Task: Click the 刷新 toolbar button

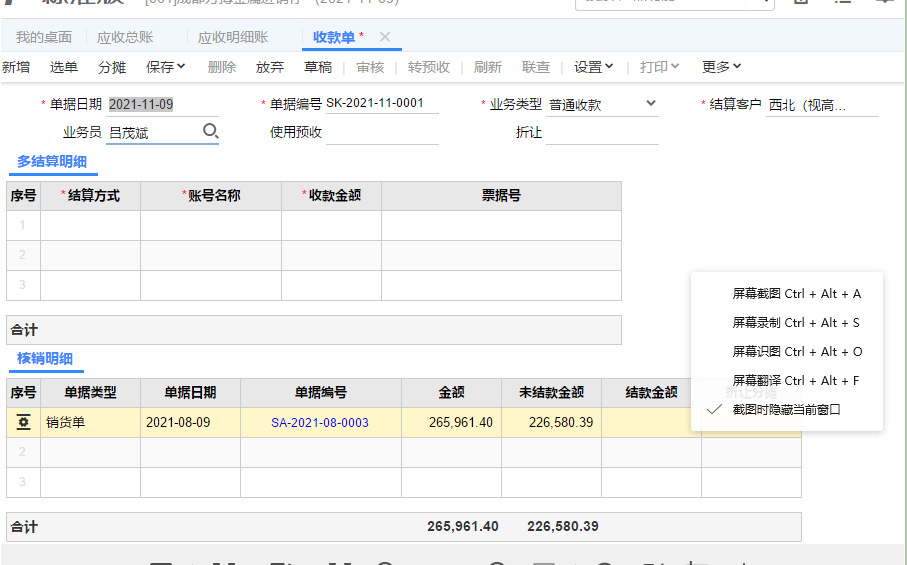Action: click(488, 67)
